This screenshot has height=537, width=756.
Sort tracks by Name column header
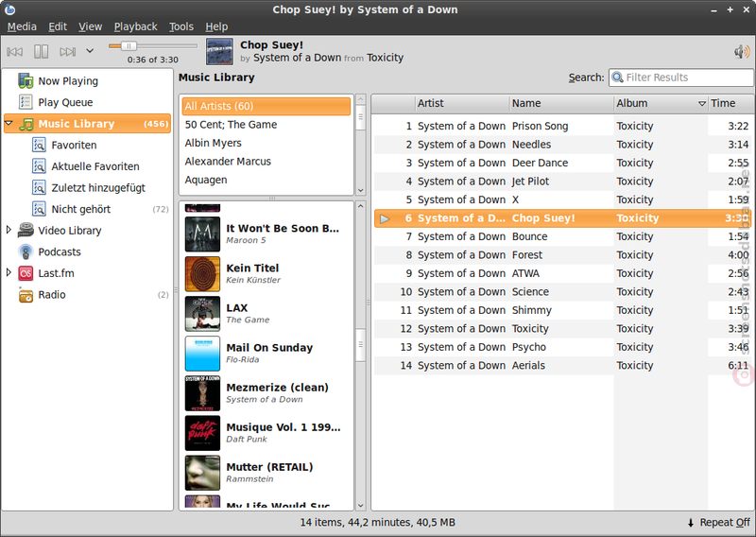tap(561, 103)
